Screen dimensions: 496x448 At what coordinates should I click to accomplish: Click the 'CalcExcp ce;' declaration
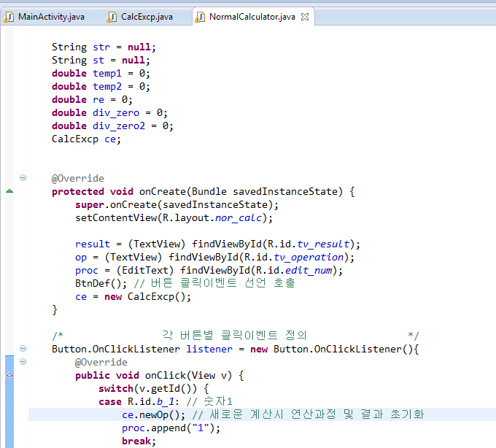(86, 139)
